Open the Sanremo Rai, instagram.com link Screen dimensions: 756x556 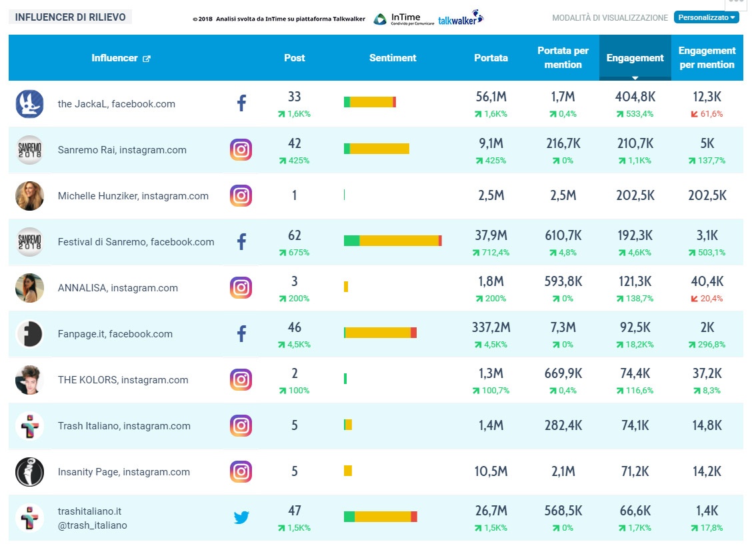122,149
